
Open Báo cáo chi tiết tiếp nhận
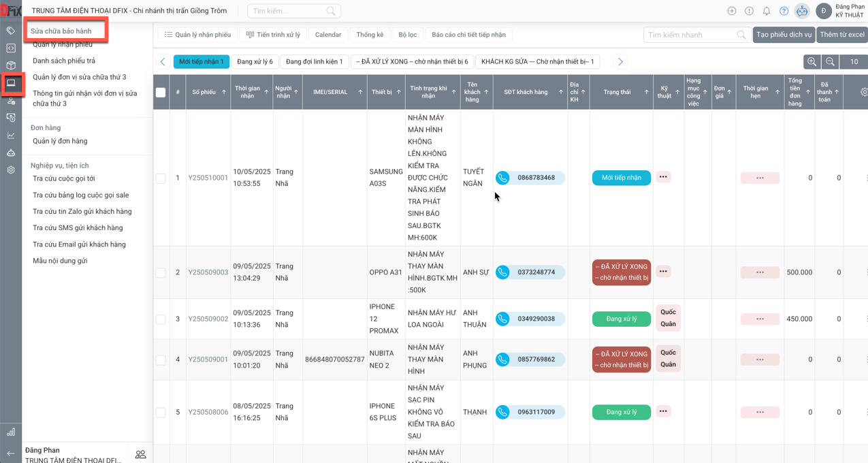tap(469, 35)
